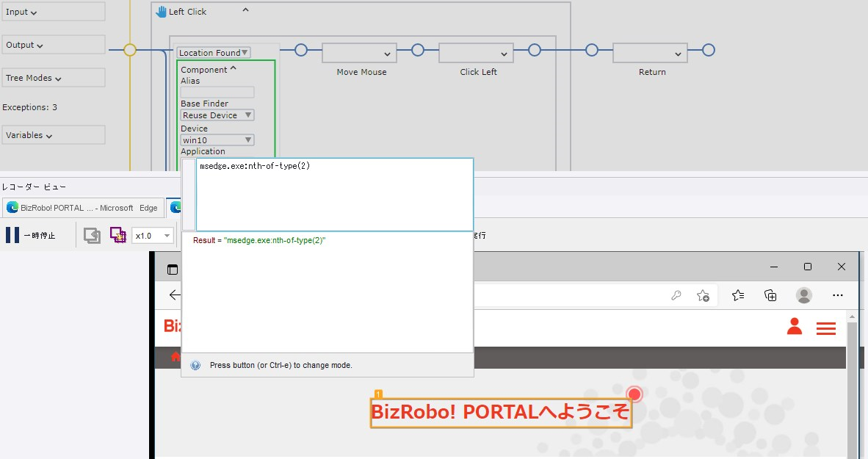This screenshot has height=459, width=868.
Task: Open the Edge Collections icon
Action: [x=770, y=295]
